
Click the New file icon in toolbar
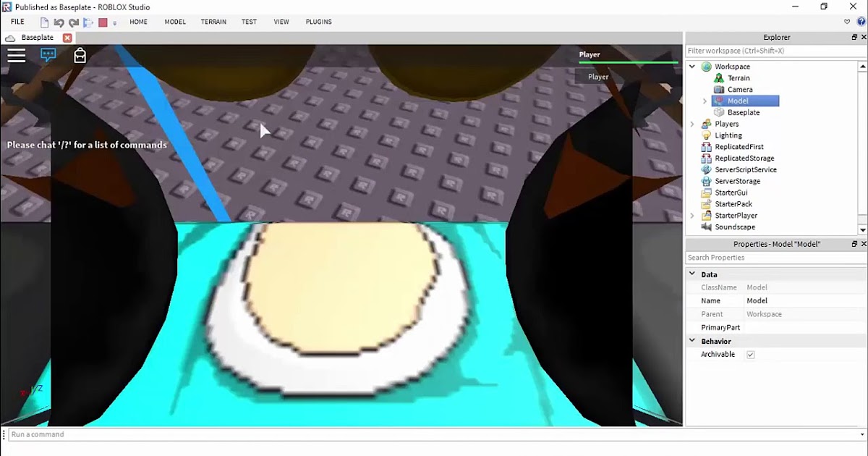click(x=45, y=22)
